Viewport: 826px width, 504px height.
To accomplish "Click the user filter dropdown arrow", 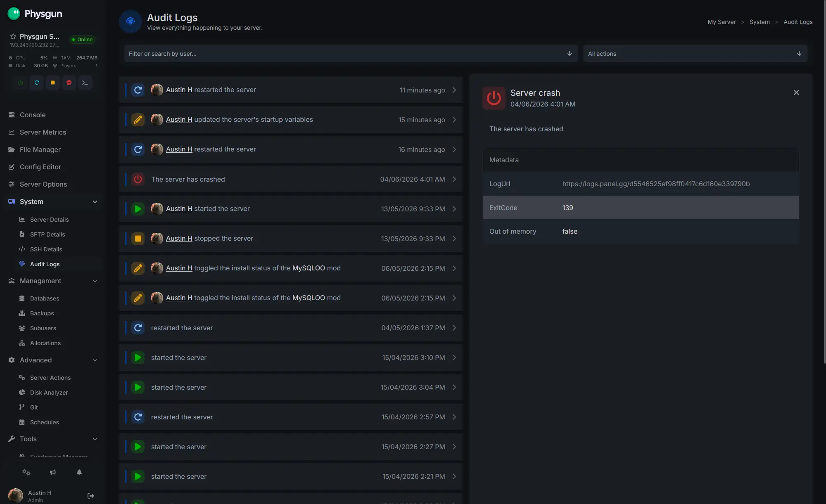I will click(570, 54).
